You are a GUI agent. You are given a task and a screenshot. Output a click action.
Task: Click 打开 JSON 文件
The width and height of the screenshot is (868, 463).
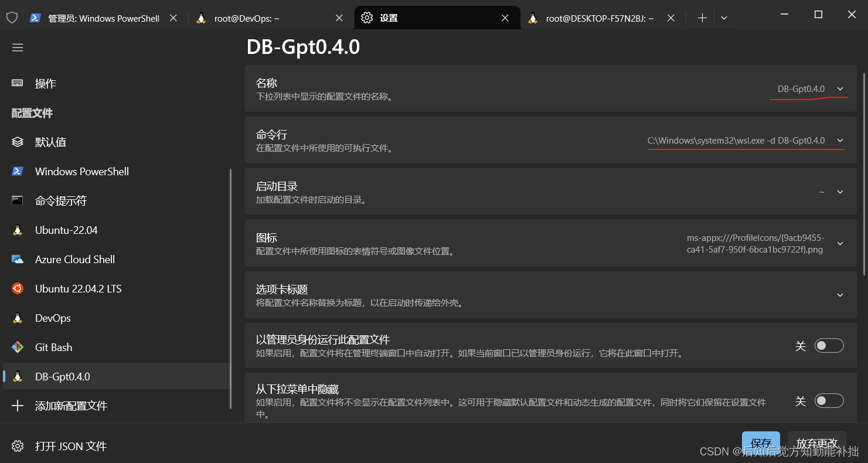(x=116, y=446)
